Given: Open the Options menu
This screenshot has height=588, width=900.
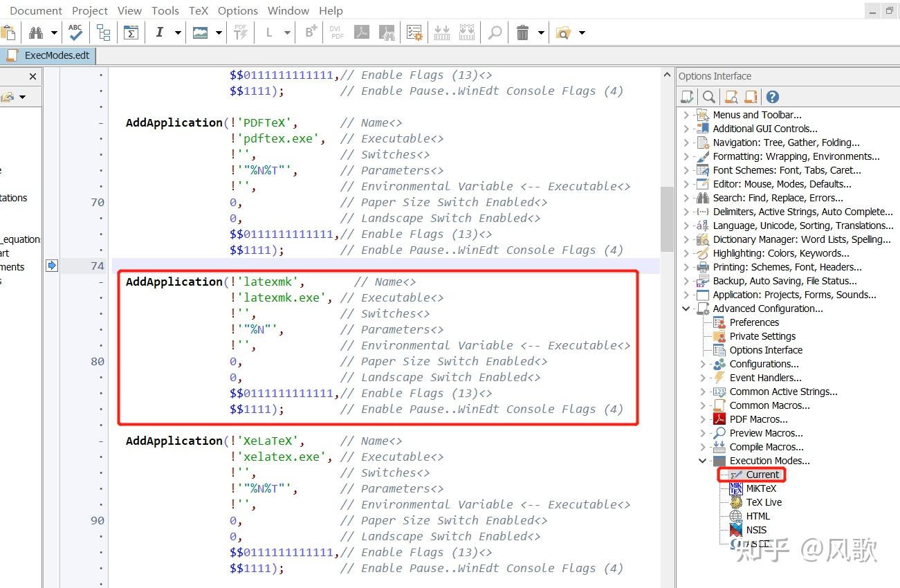Looking at the screenshot, I should coord(237,10).
